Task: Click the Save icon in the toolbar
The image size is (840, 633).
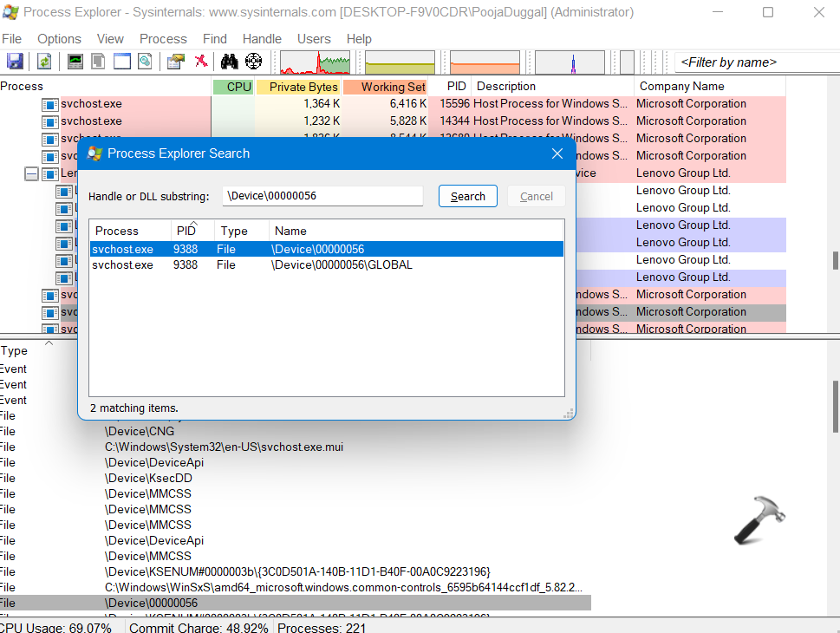Action: click(x=15, y=62)
